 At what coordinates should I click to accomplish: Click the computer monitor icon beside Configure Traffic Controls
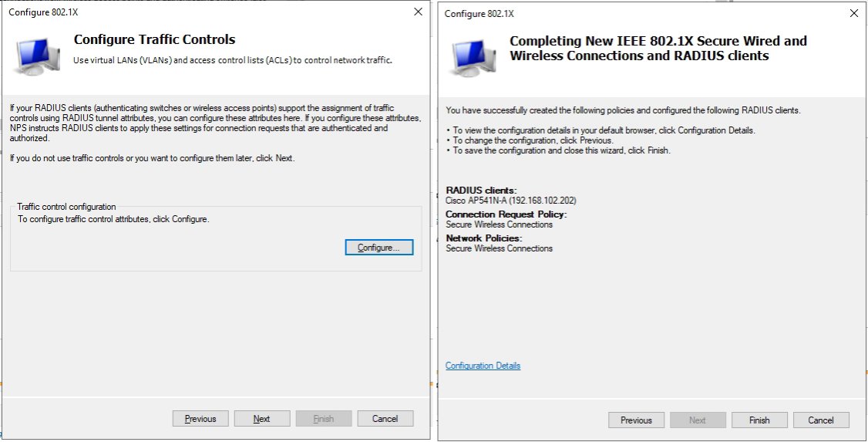click(x=37, y=54)
